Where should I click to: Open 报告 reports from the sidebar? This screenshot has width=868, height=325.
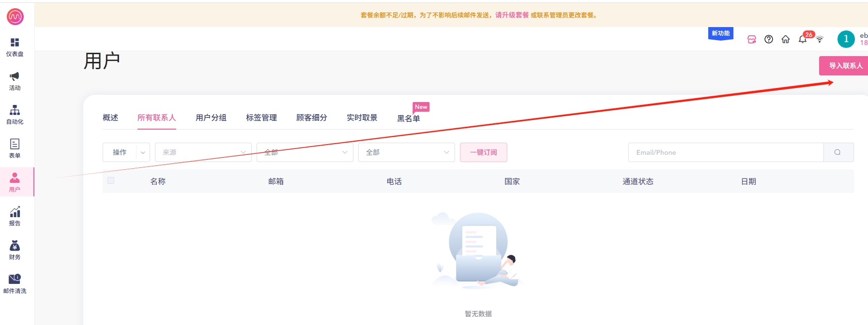point(15,216)
